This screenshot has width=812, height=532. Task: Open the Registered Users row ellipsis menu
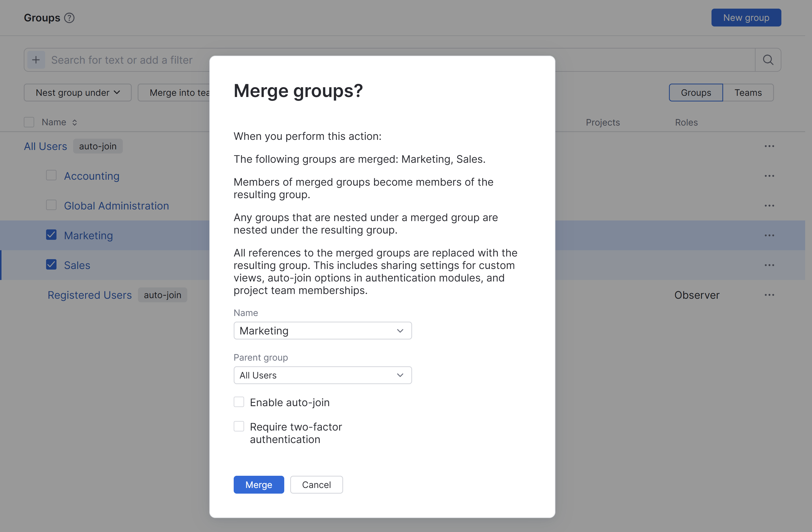click(x=770, y=295)
